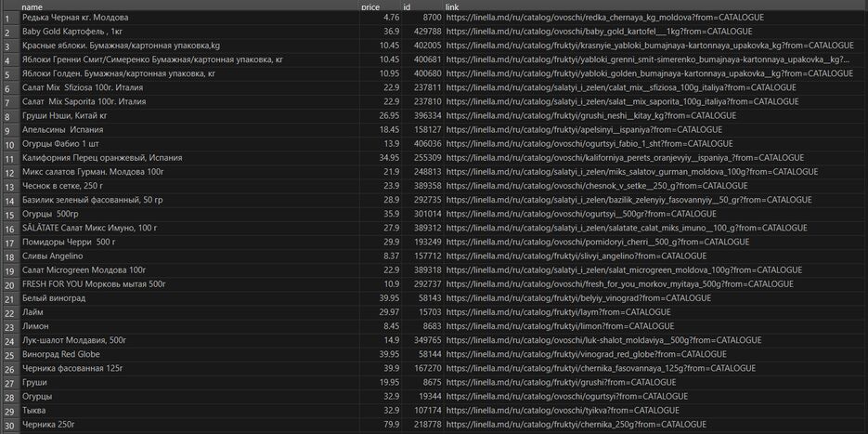Select the "link" column header
Image resolution: width=868 pixels, height=434 pixels.
pyautogui.click(x=452, y=7)
